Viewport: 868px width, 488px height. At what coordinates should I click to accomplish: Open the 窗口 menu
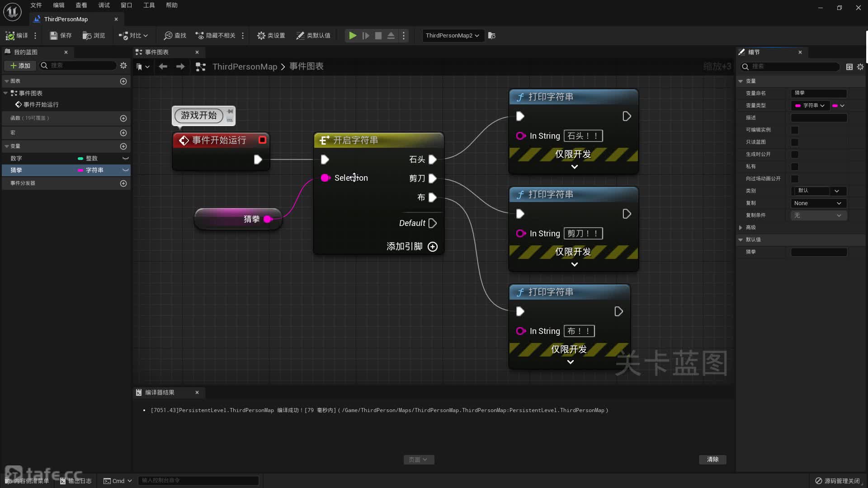[x=127, y=5]
